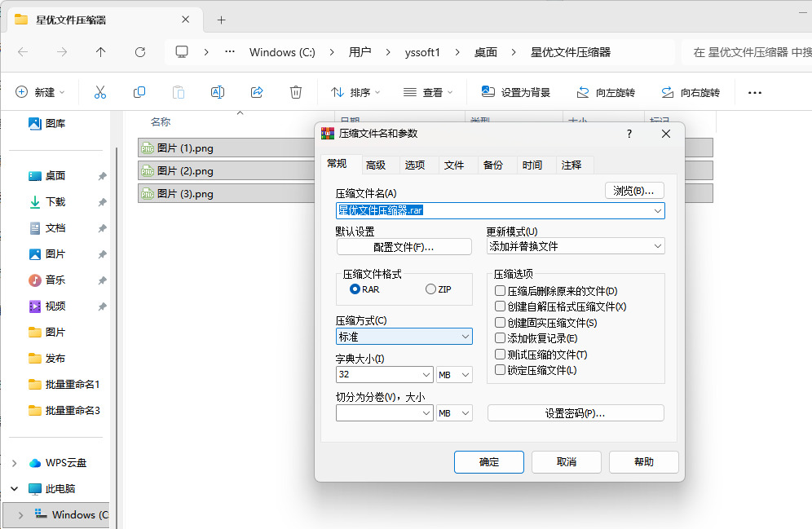This screenshot has width=812, height=529.
Task: Open 音乐 music folder in sidebar
Action: tap(46, 280)
